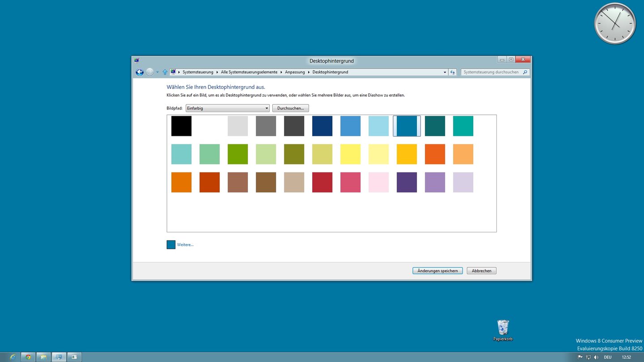This screenshot has height=362, width=644.
Task: Minimize the Desktophintergrund window
Action: 502,59
